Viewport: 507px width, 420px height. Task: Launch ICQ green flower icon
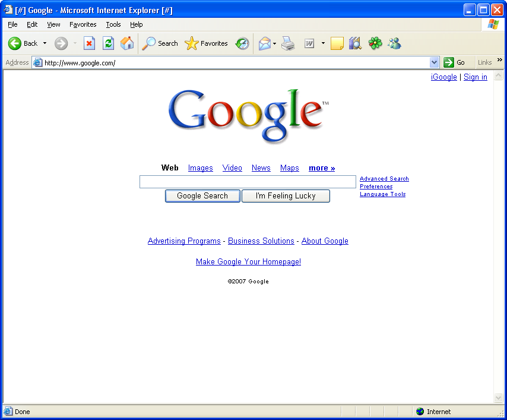click(x=375, y=43)
